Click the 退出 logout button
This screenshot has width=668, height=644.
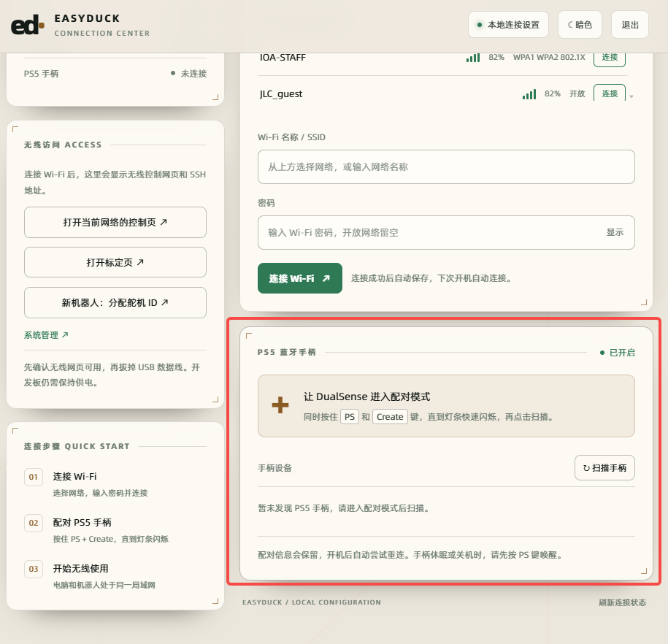[x=629, y=25]
